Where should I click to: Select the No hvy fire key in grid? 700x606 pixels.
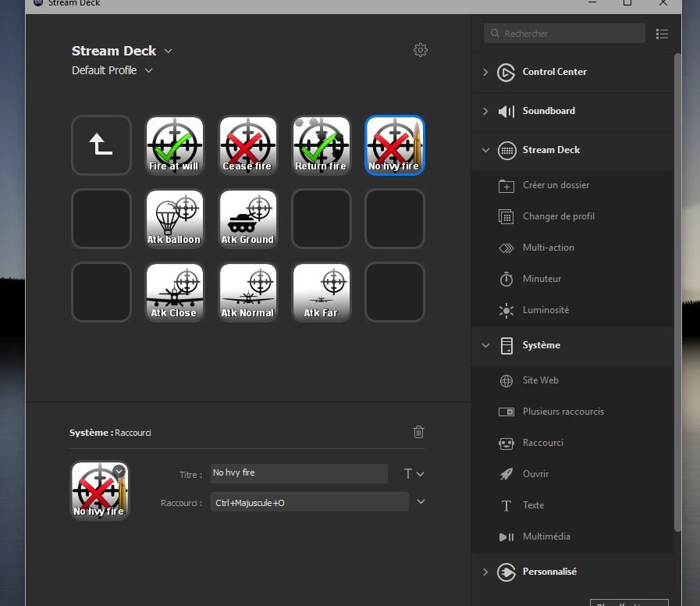[x=395, y=145]
